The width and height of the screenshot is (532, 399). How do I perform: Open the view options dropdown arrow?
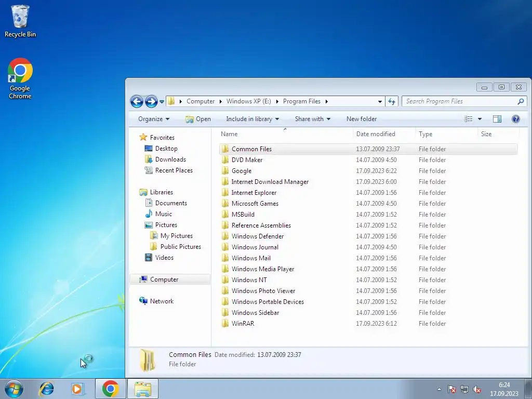[480, 119]
